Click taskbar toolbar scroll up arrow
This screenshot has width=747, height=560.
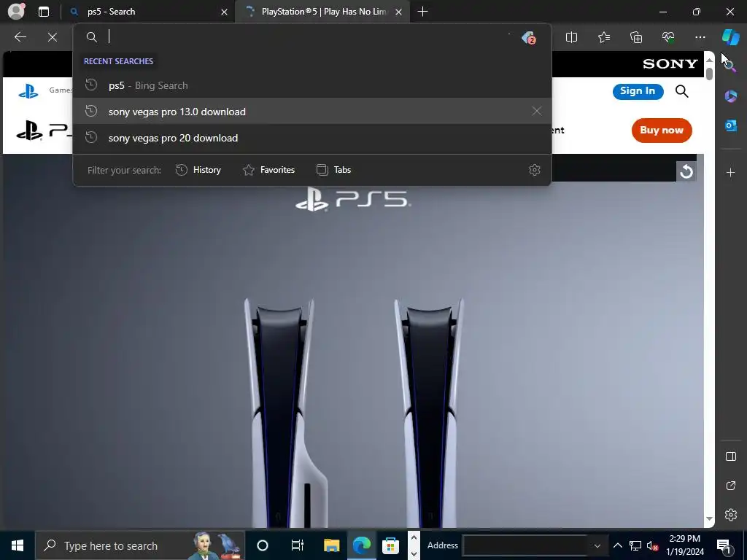coord(414,537)
